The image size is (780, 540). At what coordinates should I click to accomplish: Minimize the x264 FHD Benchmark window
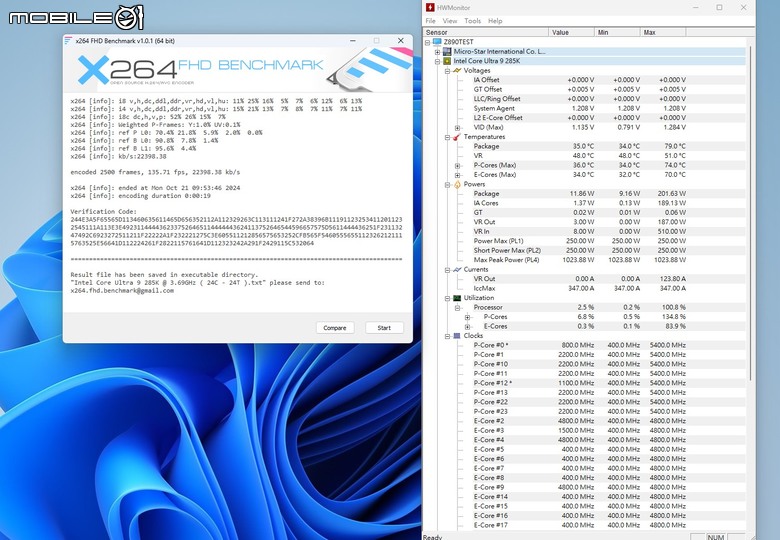point(353,41)
